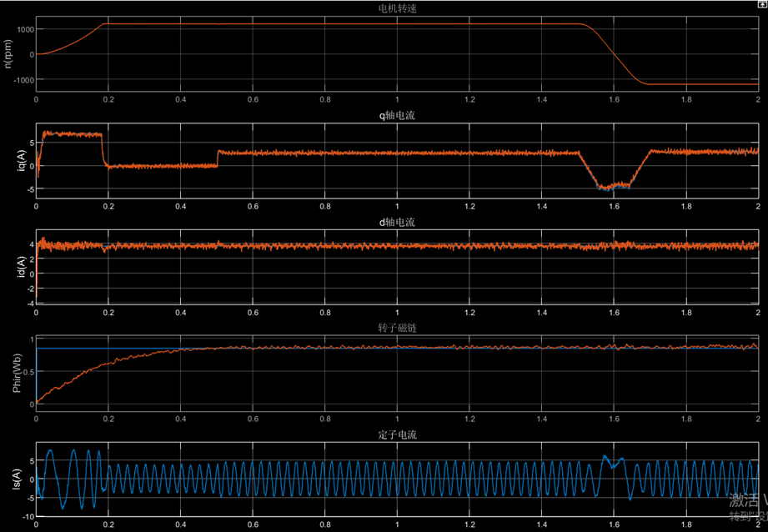Click the -10 tick on Is(A) axis

coord(28,516)
